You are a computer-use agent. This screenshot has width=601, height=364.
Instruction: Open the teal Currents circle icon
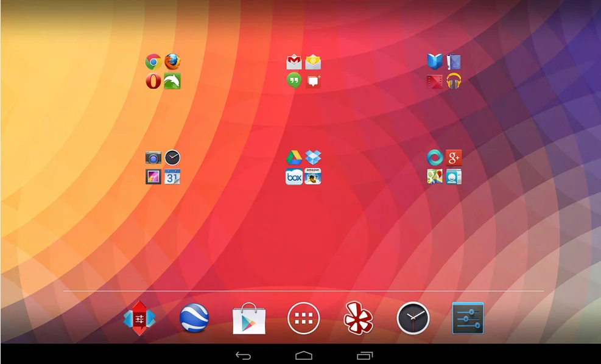[435, 158]
